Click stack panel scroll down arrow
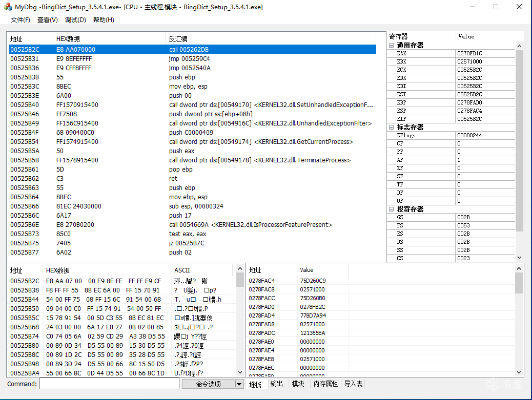 (519, 372)
